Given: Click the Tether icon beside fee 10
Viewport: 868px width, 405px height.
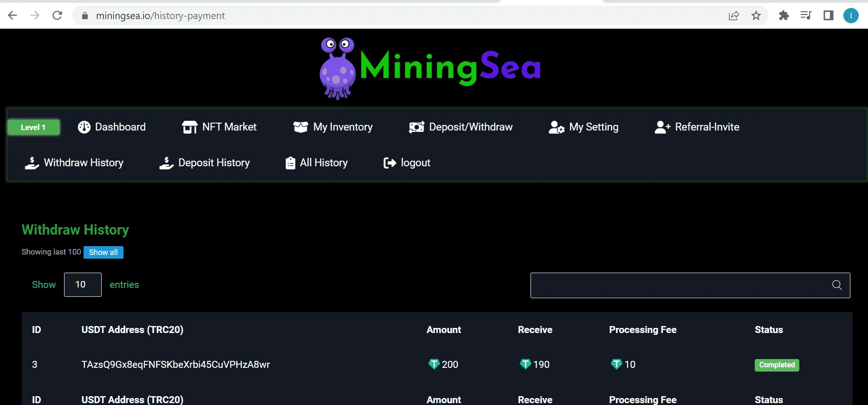Looking at the screenshot, I should [x=616, y=365].
